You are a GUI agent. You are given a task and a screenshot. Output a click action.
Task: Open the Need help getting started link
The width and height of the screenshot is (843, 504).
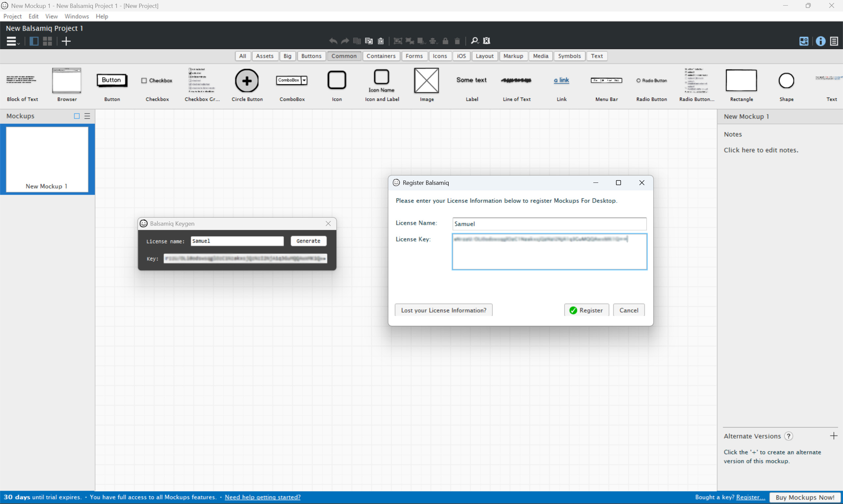click(x=262, y=497)
